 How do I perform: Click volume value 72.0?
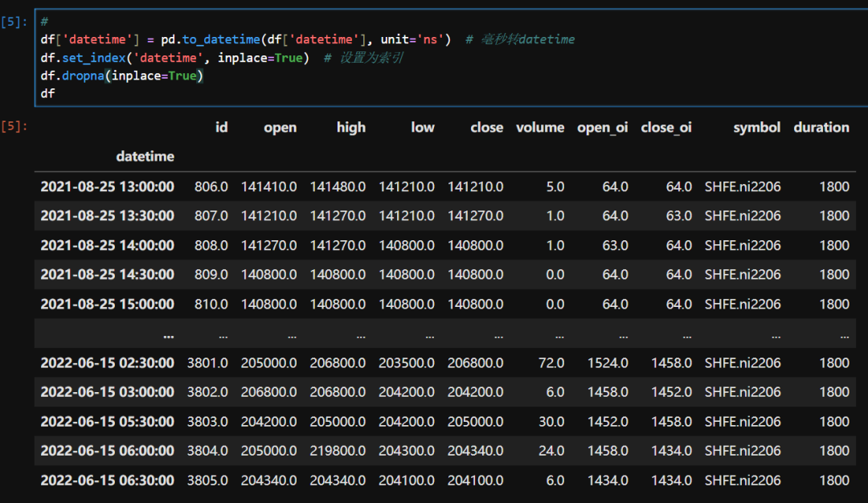click(x=551, y=363)
